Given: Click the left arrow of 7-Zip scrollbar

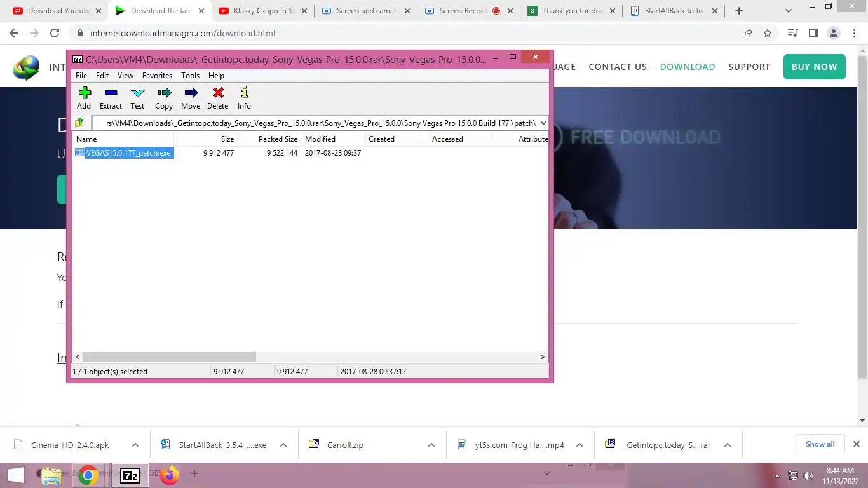Looking at the screenshot, I should click(x=78, y=357).
